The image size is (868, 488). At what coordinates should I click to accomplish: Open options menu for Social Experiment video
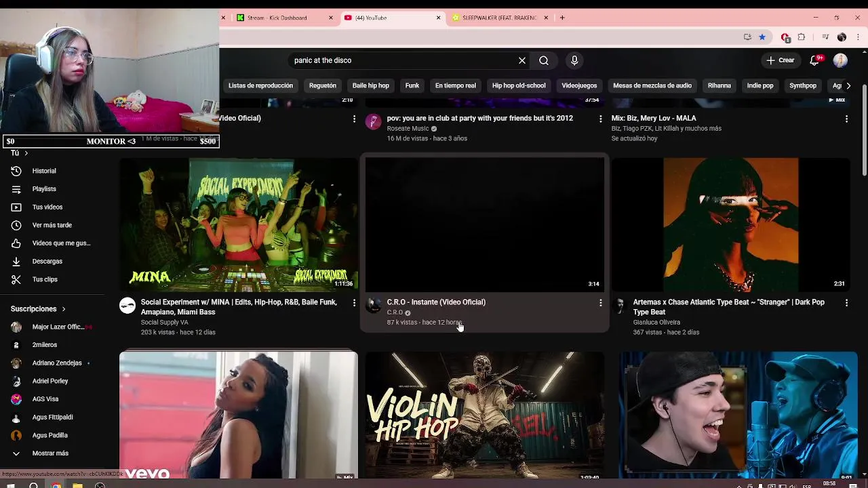click(354, 303)
